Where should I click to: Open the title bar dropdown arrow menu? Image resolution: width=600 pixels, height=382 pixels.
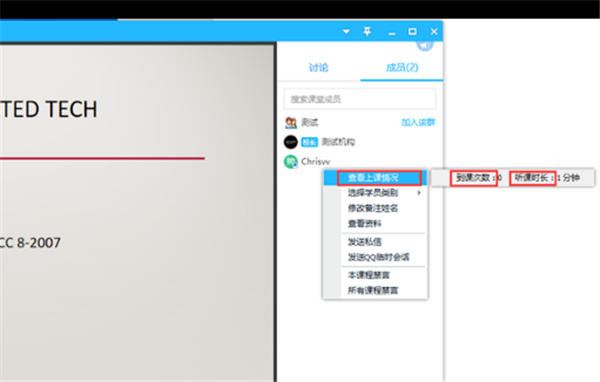pos(346,31)
